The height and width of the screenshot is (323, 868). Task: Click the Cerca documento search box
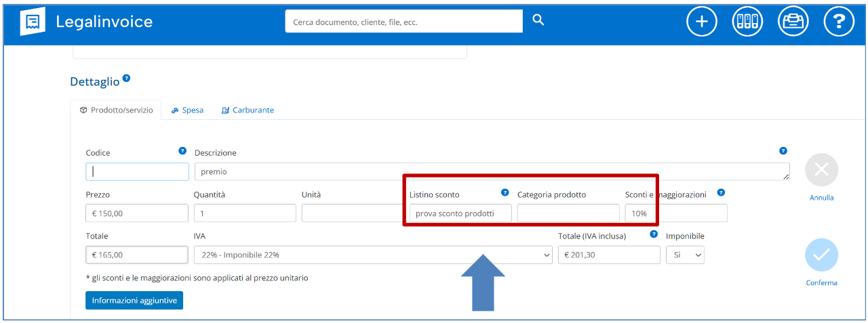(403, 22)
